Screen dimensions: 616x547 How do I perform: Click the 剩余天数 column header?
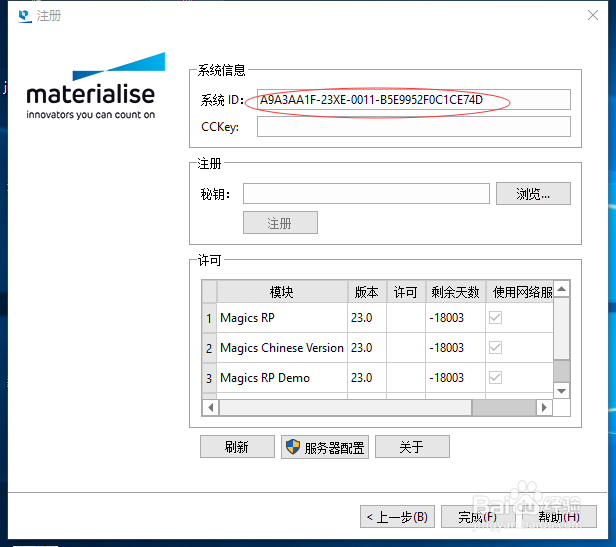(x=455, y=292)
